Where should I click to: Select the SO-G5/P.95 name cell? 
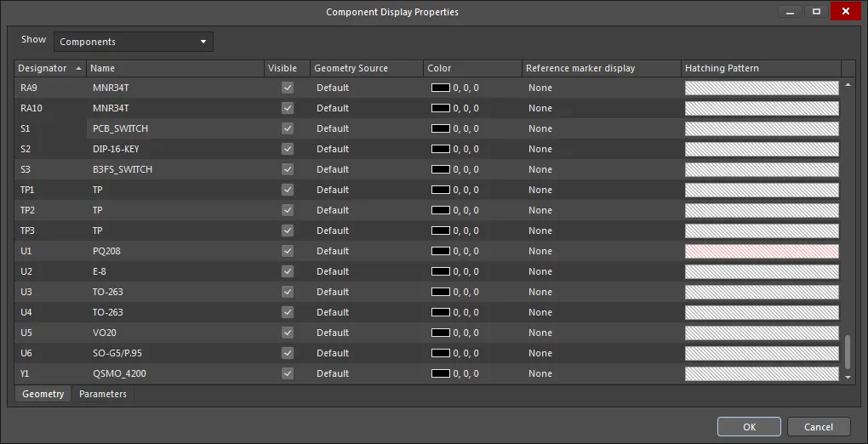point(175,353)
